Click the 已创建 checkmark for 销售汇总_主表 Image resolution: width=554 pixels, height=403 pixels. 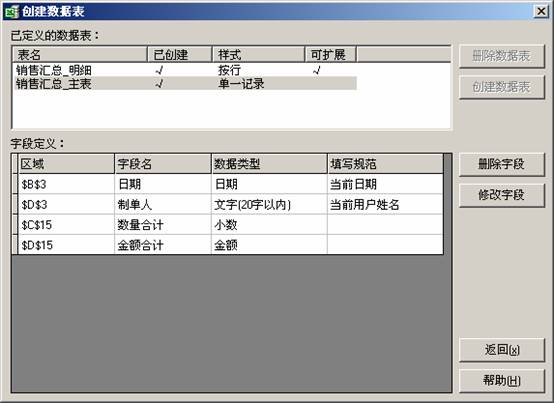click(x=159, y=84)
